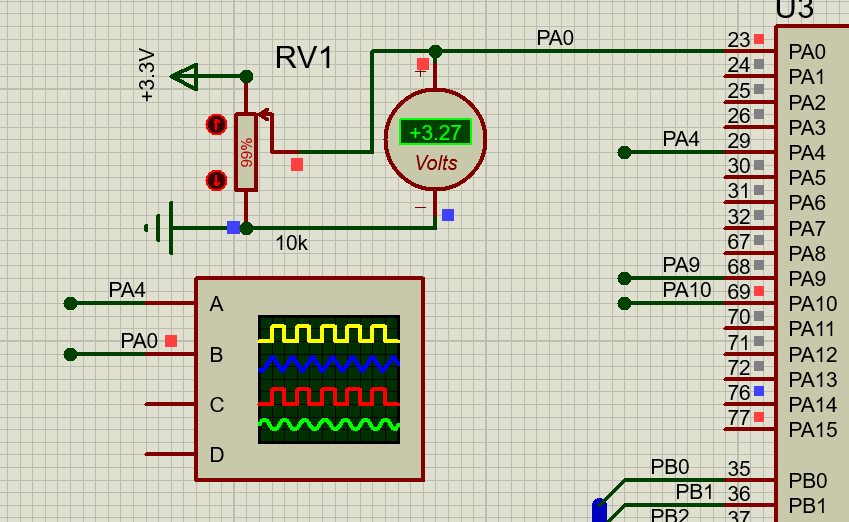Image resolution: width=849 pixels, height=522 pixels.
Task: Select the +3.3V power terminal arrow
Action: [184, 76]
